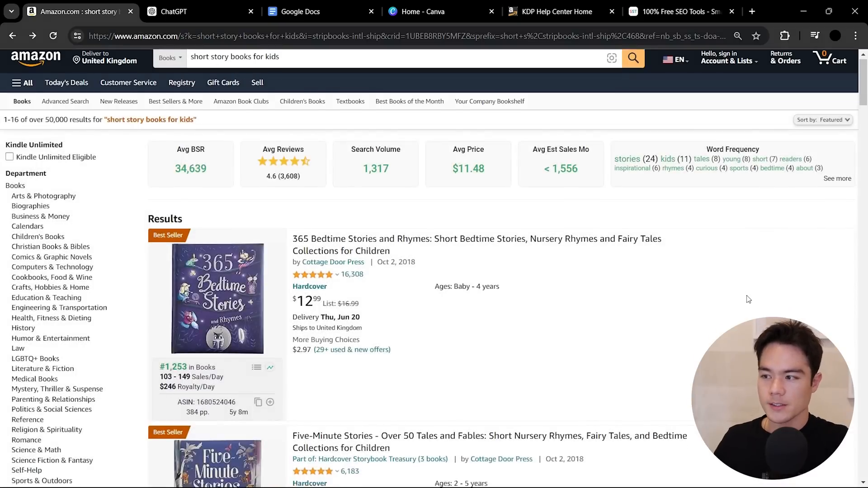Click the orange search magnifier button
Viewport: 868px width, 488px height.
633,58
